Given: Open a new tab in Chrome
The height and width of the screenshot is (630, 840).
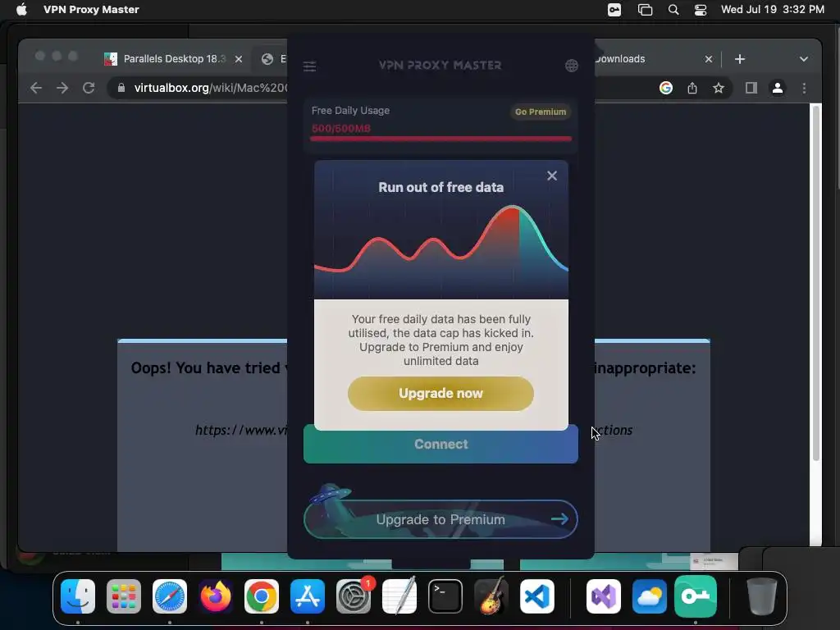Looking at the screenshot, I should coord(740,59).
